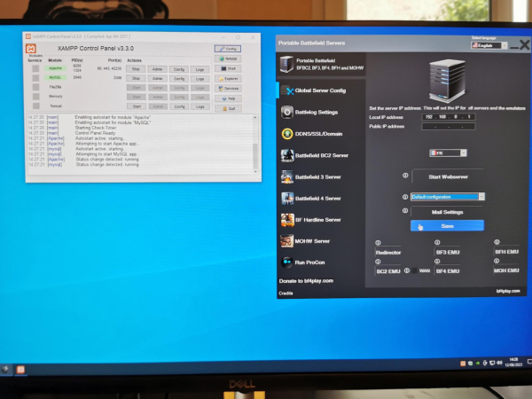Open DDNS/SSL/Domain menu item
The image size is (532, 399).
pos(311,134)
